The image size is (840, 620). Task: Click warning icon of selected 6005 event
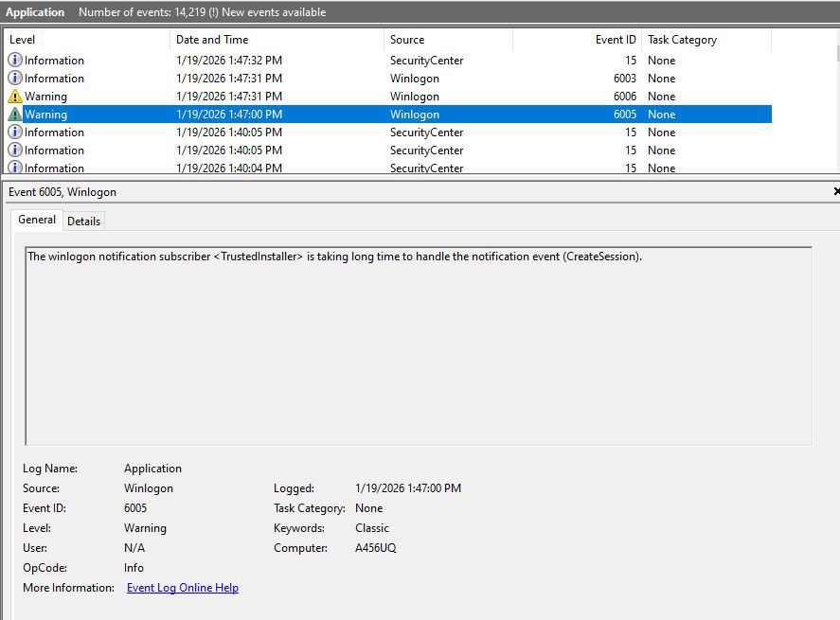[15, 114]
